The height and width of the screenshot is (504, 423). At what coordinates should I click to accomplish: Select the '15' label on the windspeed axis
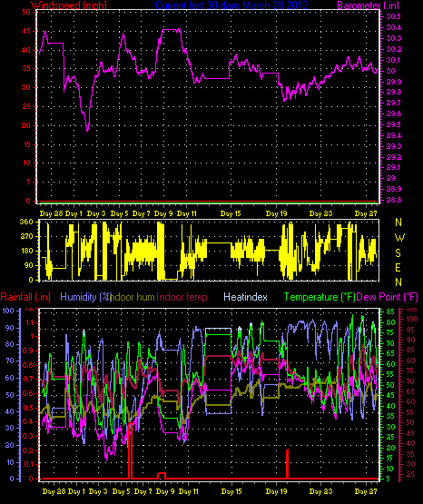(x=26, y=144)
